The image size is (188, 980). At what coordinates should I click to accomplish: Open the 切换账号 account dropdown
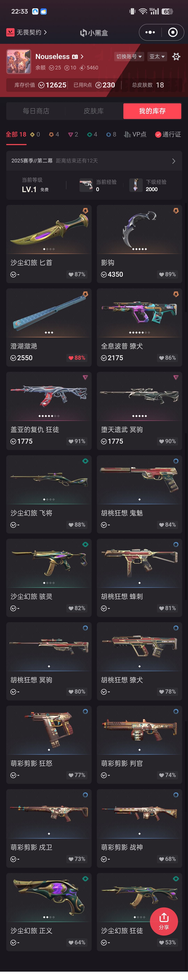129,57
